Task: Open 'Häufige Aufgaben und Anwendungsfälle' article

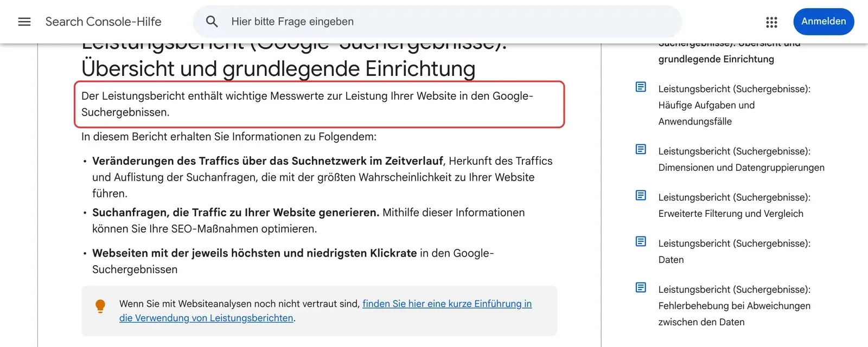Action: point(735,105)
